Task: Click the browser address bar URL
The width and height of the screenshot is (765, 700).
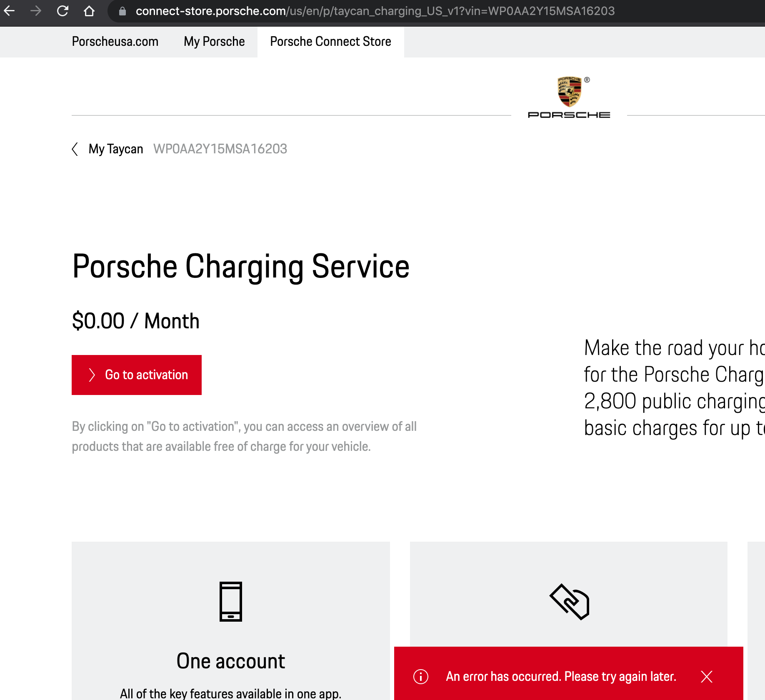Action: click(375, 11)
